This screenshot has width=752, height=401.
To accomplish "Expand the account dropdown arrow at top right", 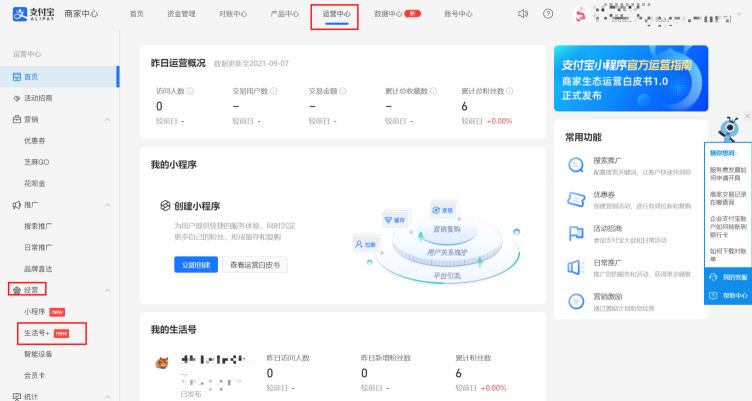I will point(739,14).
